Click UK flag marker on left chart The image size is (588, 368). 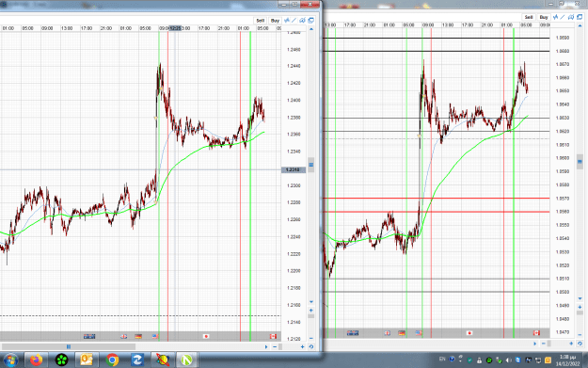click(x=124, y=337)
